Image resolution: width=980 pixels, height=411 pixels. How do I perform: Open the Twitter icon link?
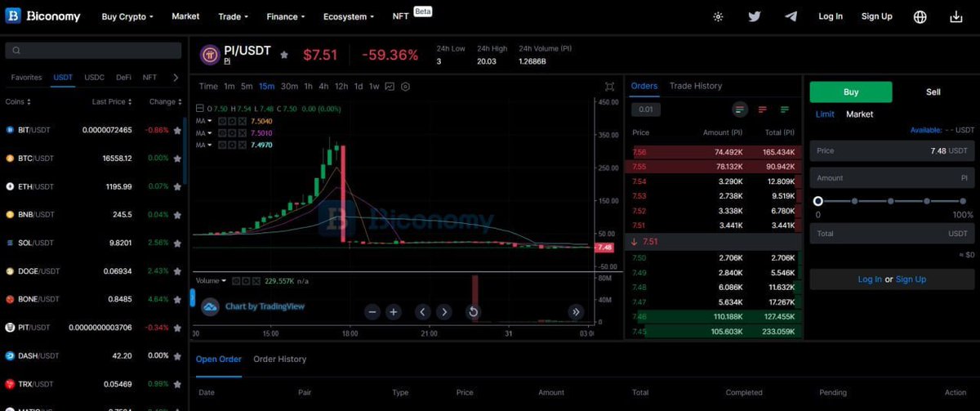(x=755, y=16)
